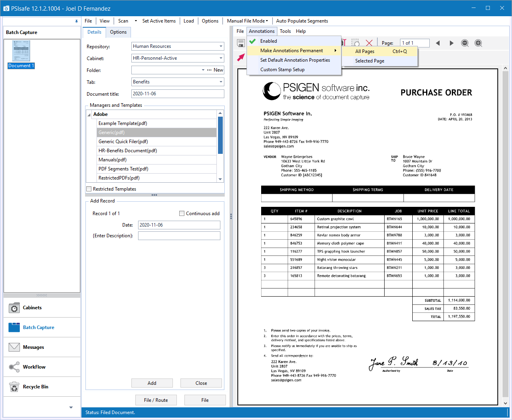This screenshot has width=512, height=420.
Task: Open the Manual File Mode dropdown
Action: (x=248, y=21)
